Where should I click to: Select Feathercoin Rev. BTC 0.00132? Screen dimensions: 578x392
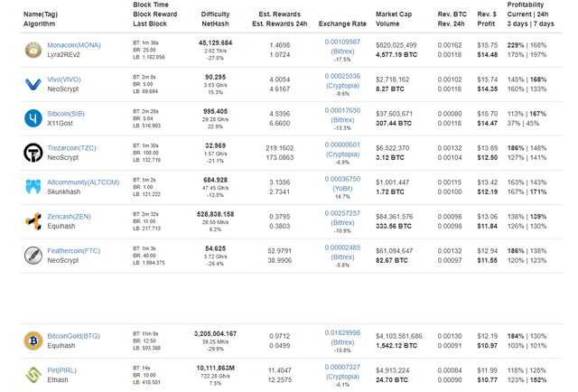450,251
